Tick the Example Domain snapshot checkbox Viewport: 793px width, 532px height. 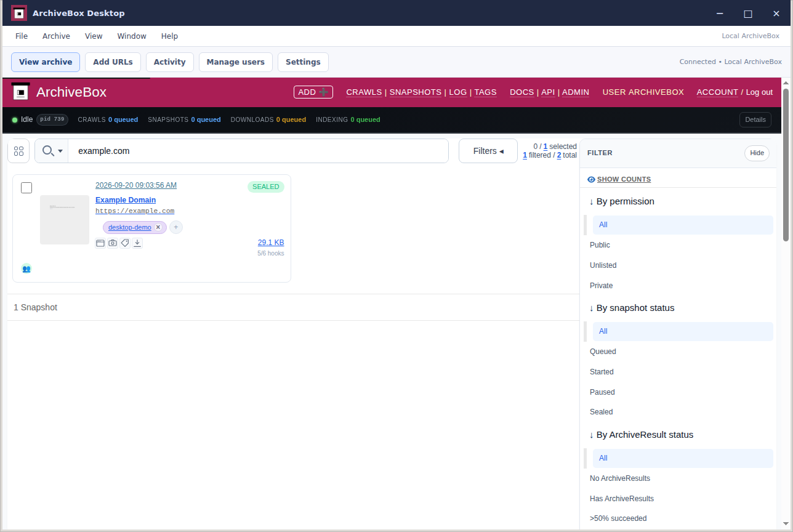(x=26, y=188)
